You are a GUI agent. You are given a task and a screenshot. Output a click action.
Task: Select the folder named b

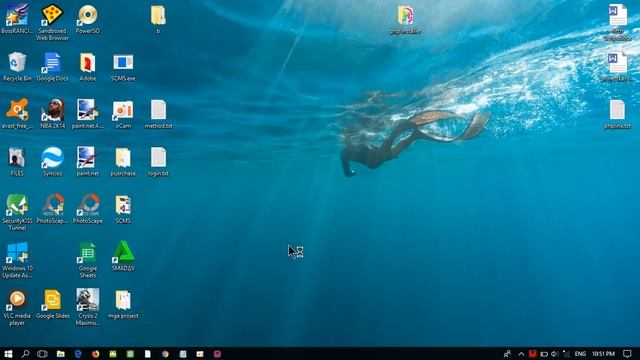tap(158, 18)
